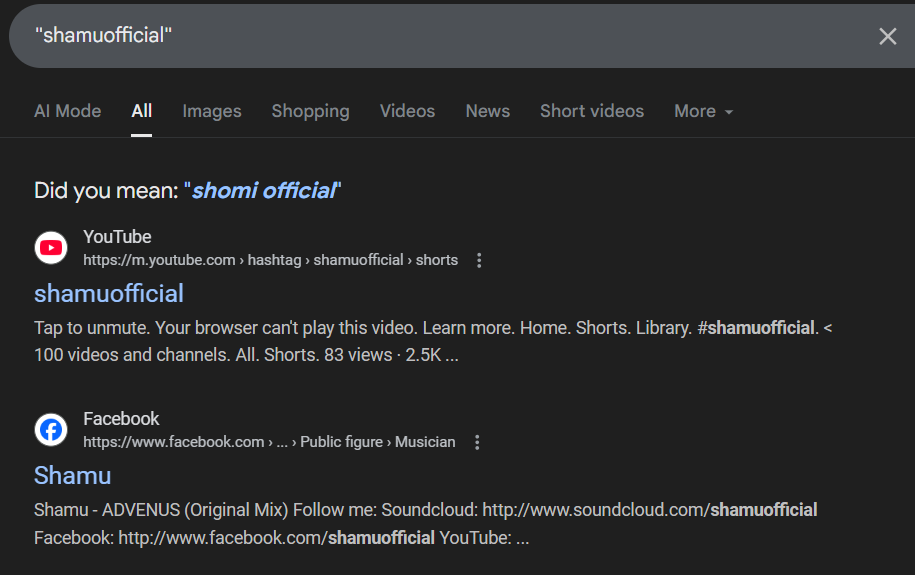Open the News tab
Screen dimensions: 915x575
pos(488,111)
